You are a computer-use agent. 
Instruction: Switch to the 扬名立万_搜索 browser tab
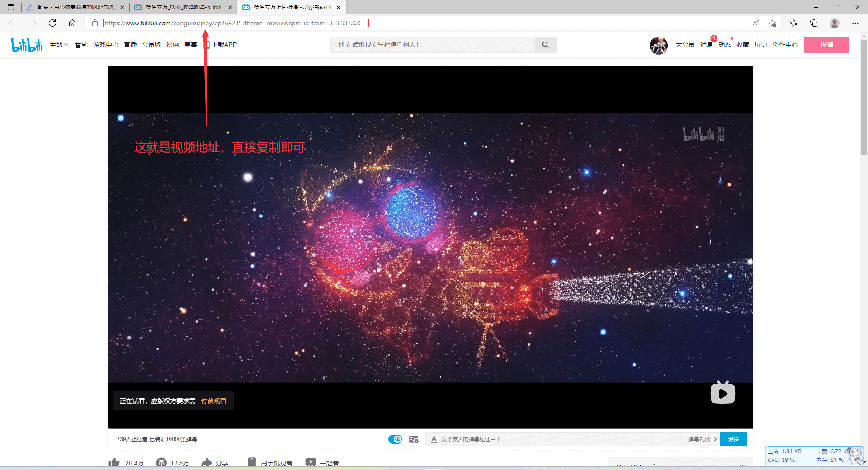click(x=181, y=7)
